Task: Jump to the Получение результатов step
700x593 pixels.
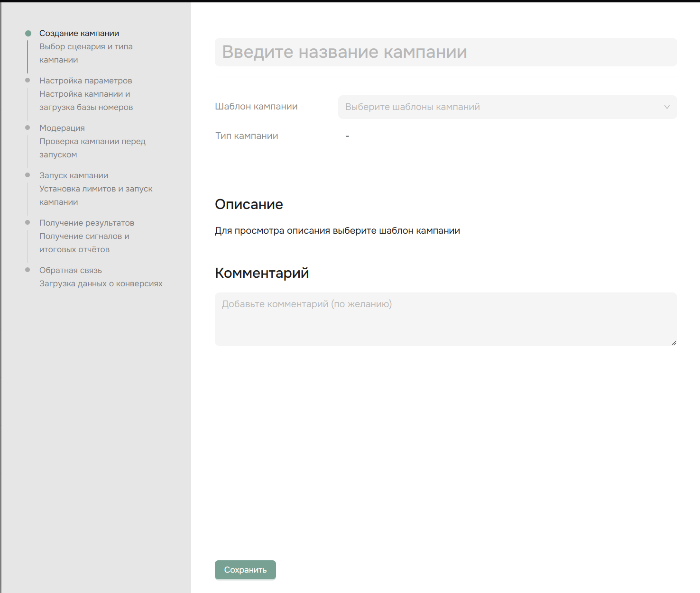Action: pyautogui.click(x=87, y=223)
